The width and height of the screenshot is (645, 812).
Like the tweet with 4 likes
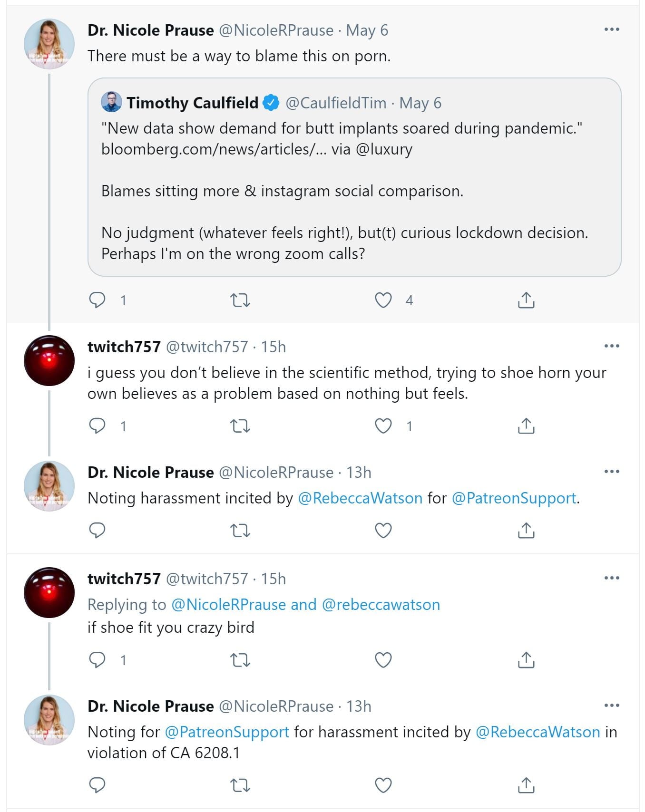[383, 300]
